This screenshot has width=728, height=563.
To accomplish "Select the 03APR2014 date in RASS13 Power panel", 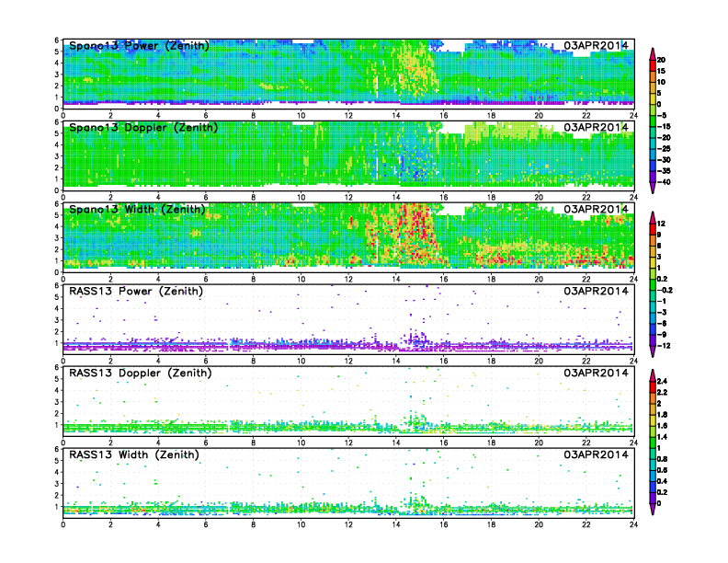I will (596, 292).
